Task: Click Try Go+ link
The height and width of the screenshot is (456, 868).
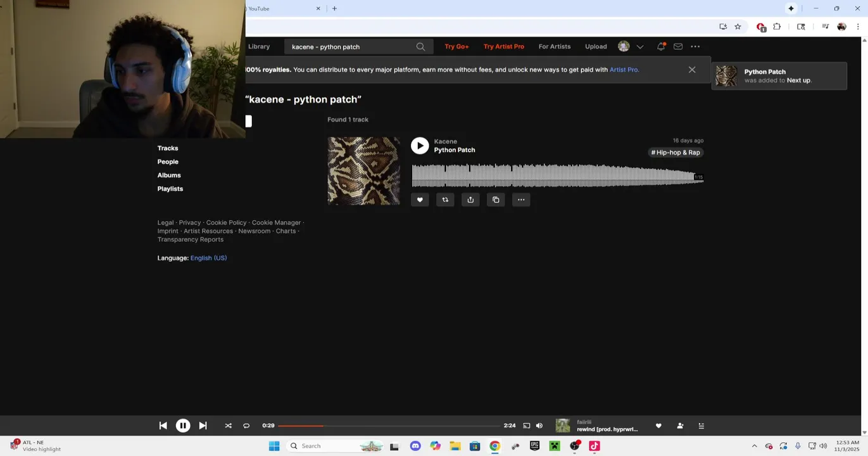Action: (x=456, y=46)
